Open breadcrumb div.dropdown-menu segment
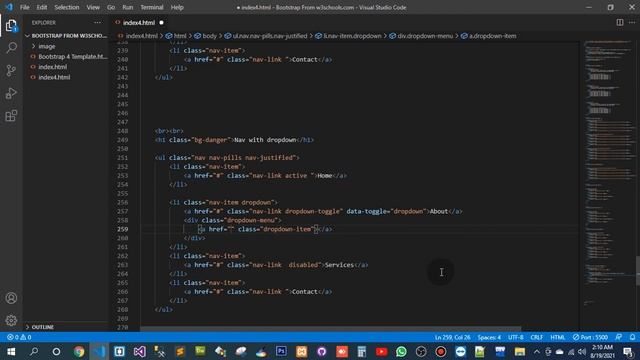This screenshot has height=360, width=640. coord(422,36)
